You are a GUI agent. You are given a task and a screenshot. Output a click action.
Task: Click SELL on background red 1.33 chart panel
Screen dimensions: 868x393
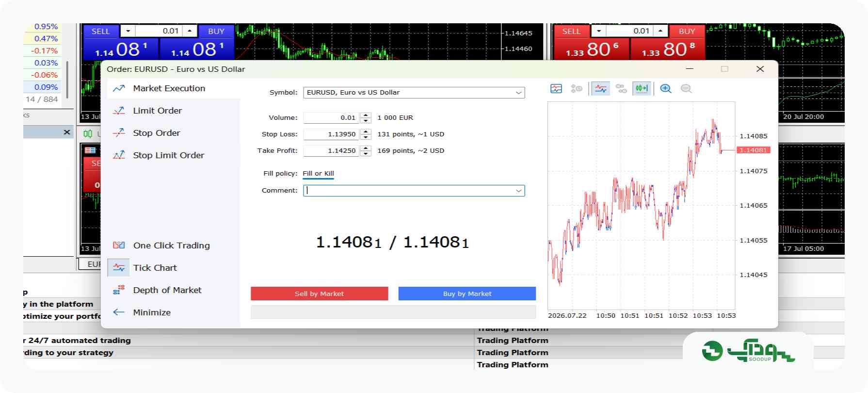571,31
